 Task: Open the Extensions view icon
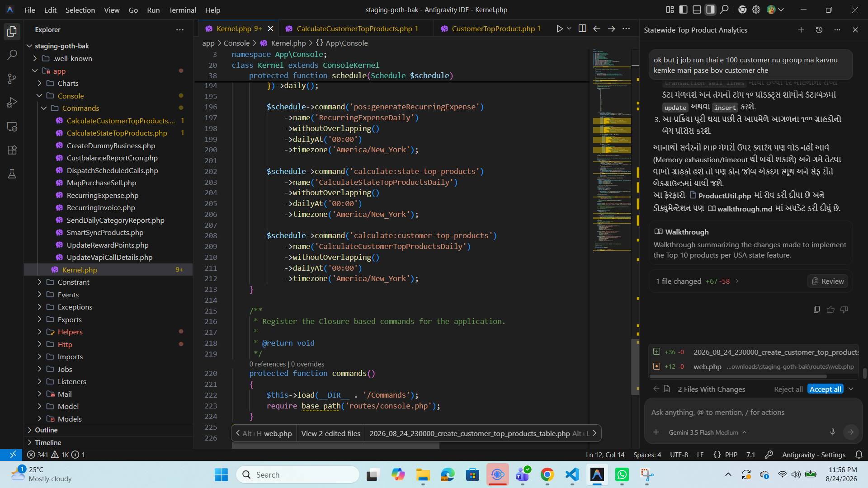click(12, 150)
